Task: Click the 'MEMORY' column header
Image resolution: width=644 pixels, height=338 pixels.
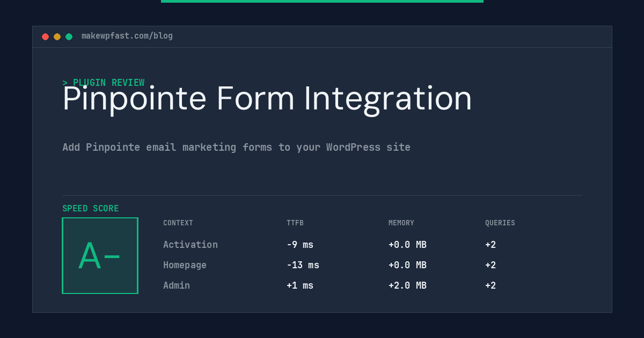Action: click(401, 223)
